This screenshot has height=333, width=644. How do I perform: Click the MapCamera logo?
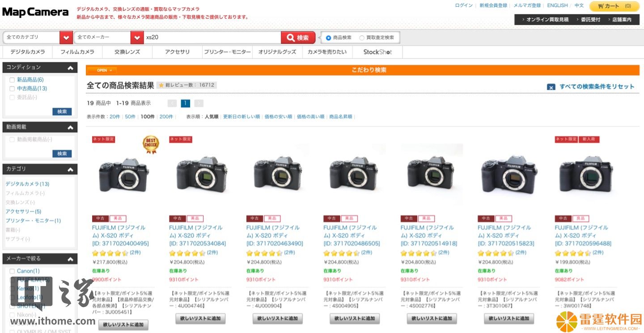(x=36, y=12)
